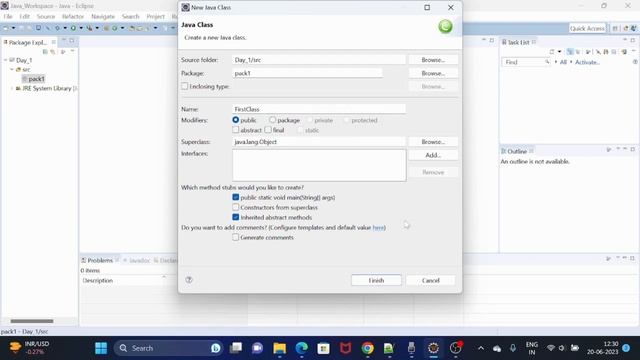Open the New toolbar button dropdown arrow
This screenshot has height=360, width=640.
point(13,28)
